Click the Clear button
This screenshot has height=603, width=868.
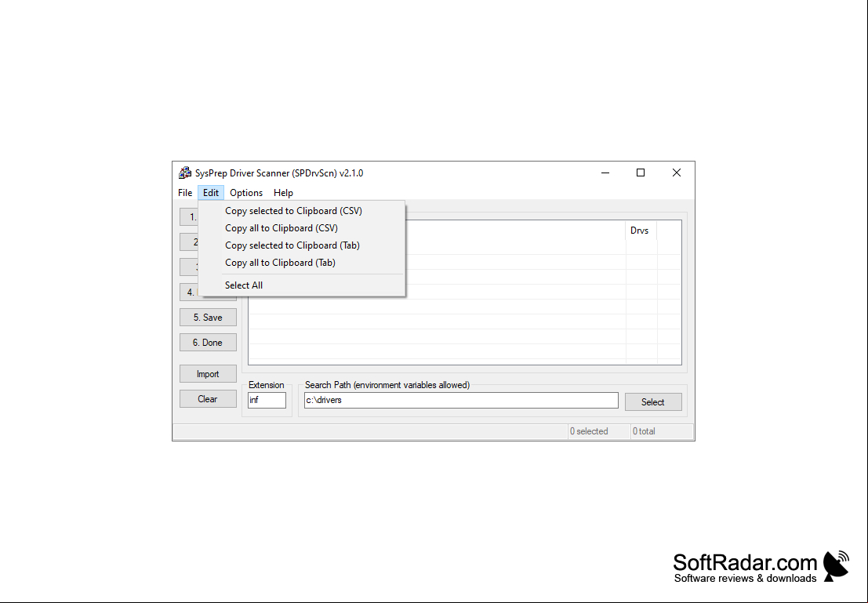click(x=208, y=398)
